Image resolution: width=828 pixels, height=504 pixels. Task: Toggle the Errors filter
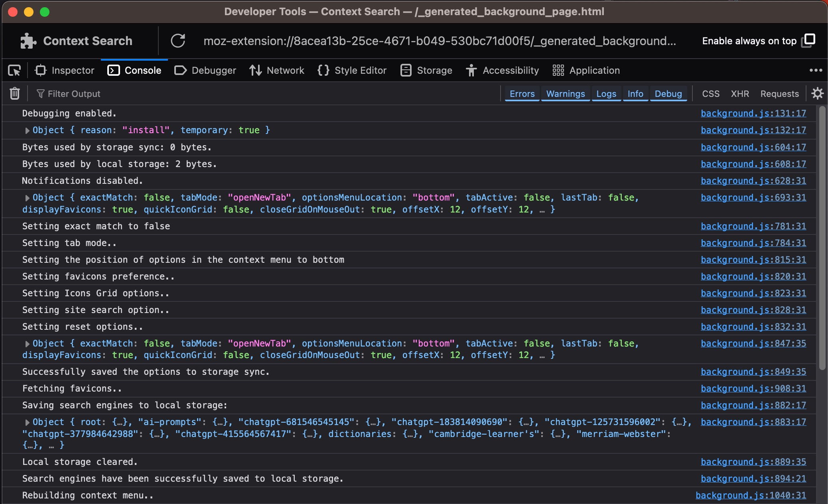pyautogui.click(x=522, y=94)
